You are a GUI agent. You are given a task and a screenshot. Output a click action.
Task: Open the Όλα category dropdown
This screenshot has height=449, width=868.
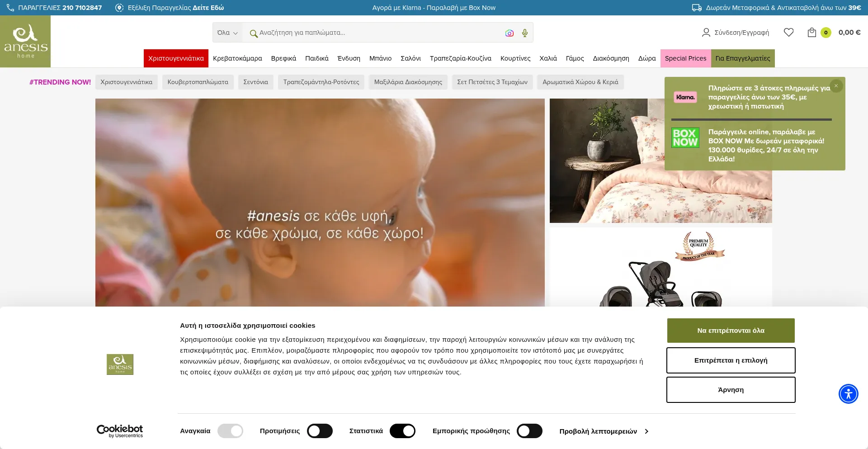(x=227, y=33)
